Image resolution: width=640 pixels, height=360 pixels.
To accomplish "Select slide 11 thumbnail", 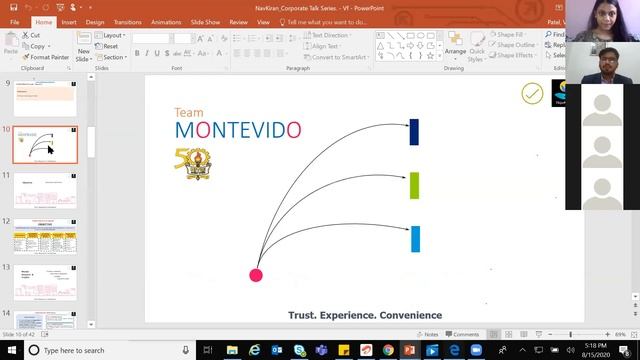I will [x=45, y=191].
